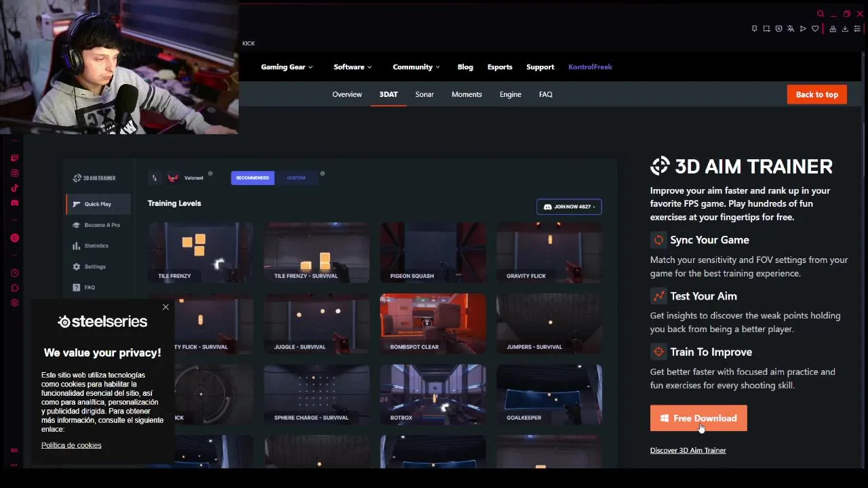Click the pin icon in browser toolbar
Viewport: 868px width, 488px height.
pos(754,28)
